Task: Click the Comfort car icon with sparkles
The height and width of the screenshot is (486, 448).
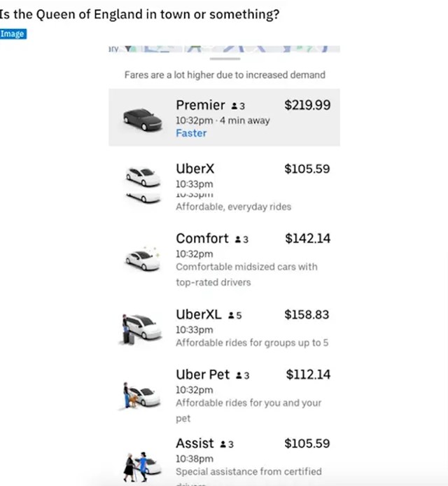Action: [143, 259]
